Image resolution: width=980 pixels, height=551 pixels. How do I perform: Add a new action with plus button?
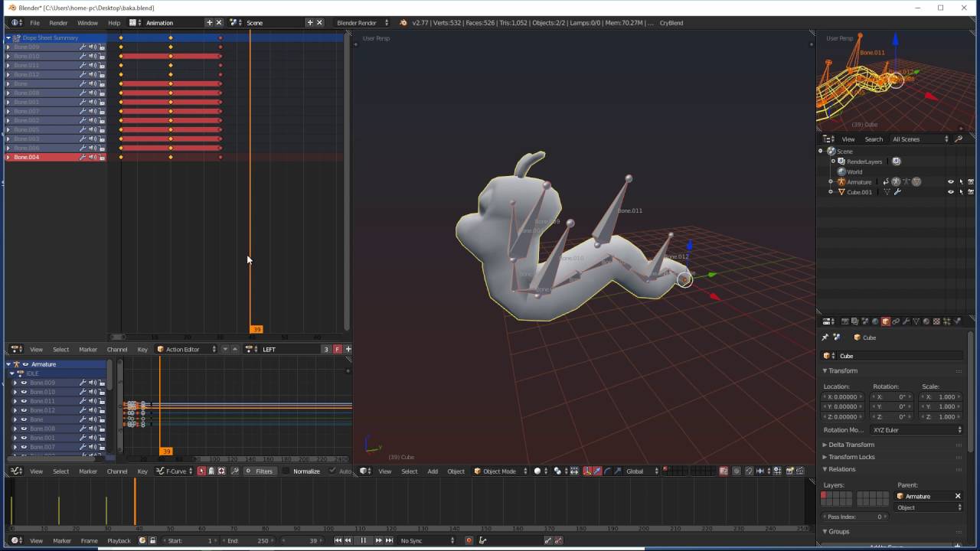(348, 350)
